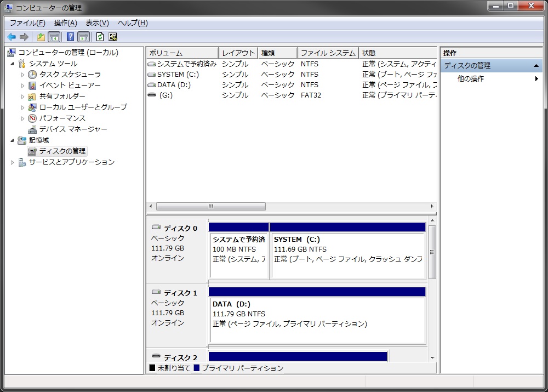Viewport: 548px width, 392px height.
Task: Click the disk view scroll down arrow
Action: [432, 357]
